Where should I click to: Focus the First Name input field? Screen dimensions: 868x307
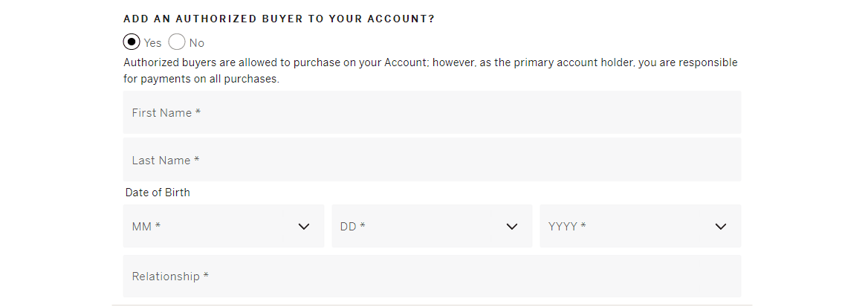tap(432, 112)
